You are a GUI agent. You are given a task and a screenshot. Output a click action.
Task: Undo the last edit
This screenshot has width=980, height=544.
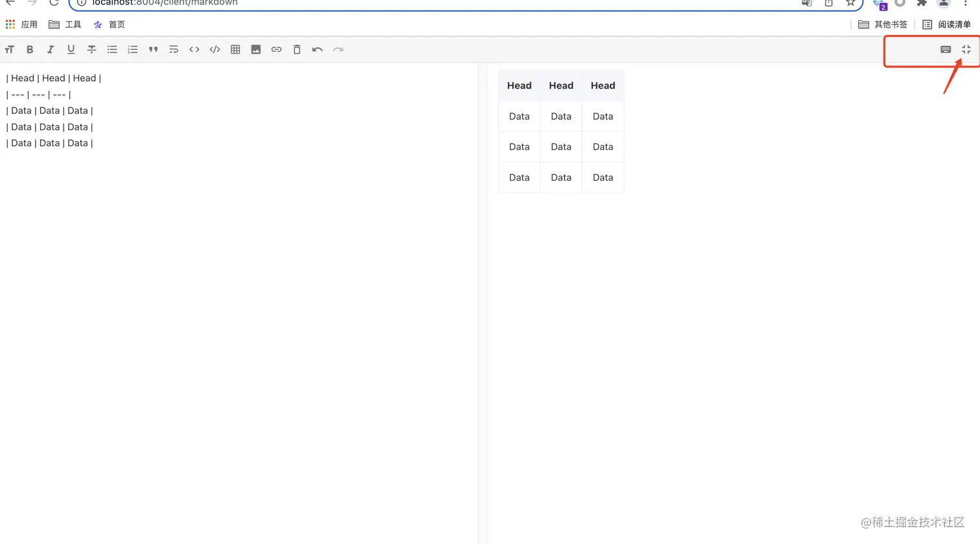pyautogui.click(x=318, y=49)
